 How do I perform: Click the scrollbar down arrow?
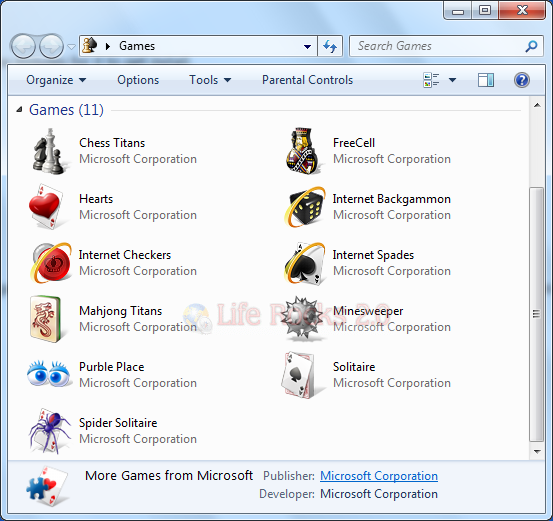[537, 452]
